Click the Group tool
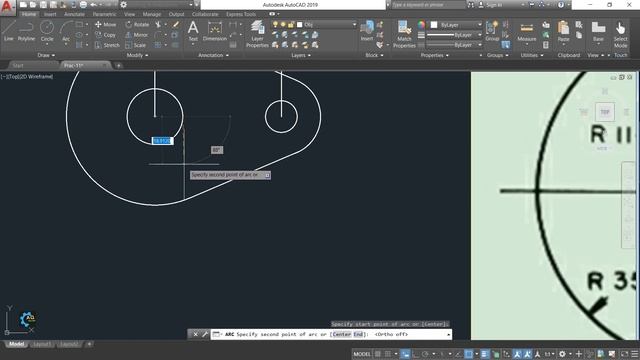 [492, 31]
